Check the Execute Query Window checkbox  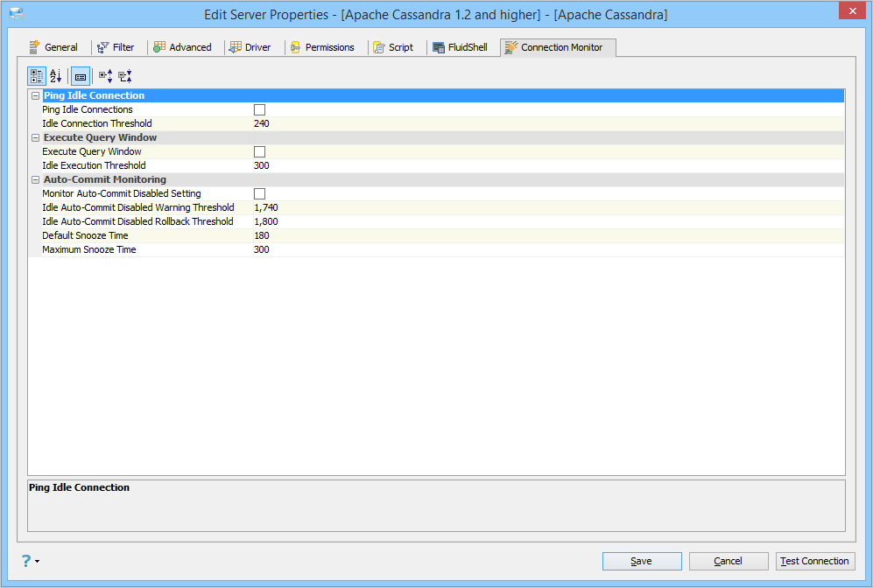259,152
